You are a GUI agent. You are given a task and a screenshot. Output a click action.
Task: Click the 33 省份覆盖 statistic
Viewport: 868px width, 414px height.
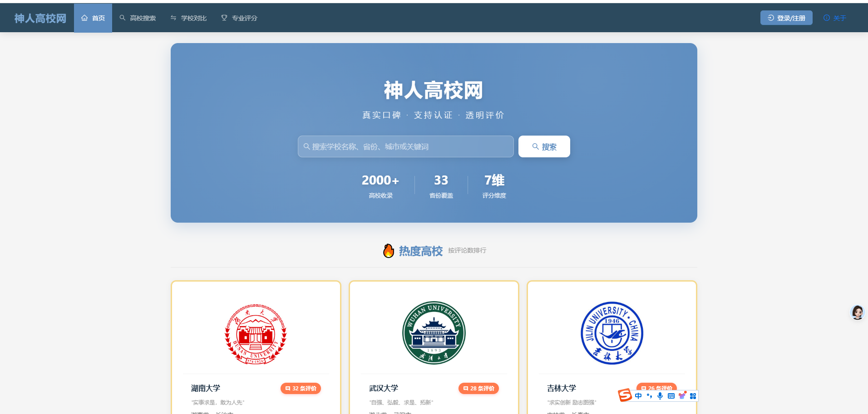(441, 186)
